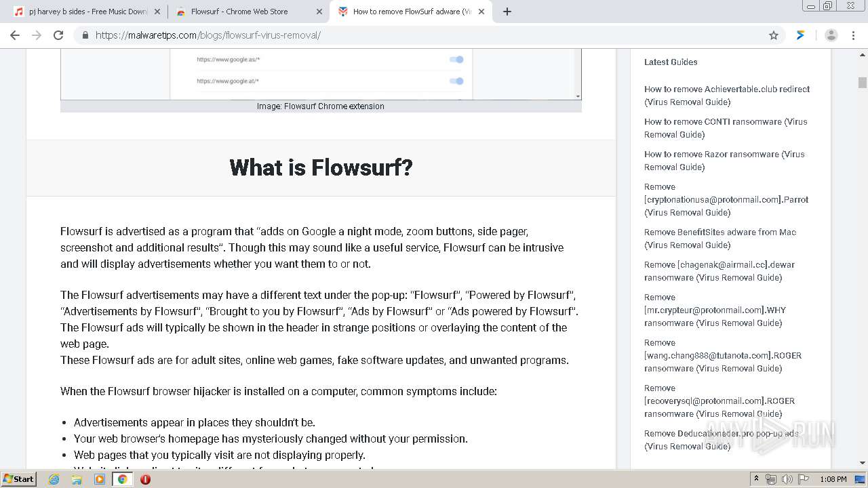
Task: Open Windows Explorer folder icon in the taskbar
Action: coord(77,479)
